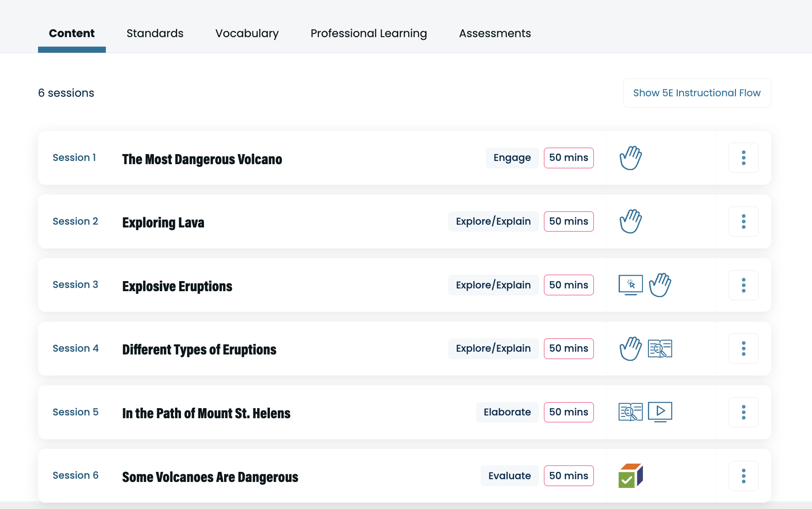The width and height of the screenshot is (812, 509).
Task: Click the Explore/Explain tag on Session 4
Action: pos(493,349)
